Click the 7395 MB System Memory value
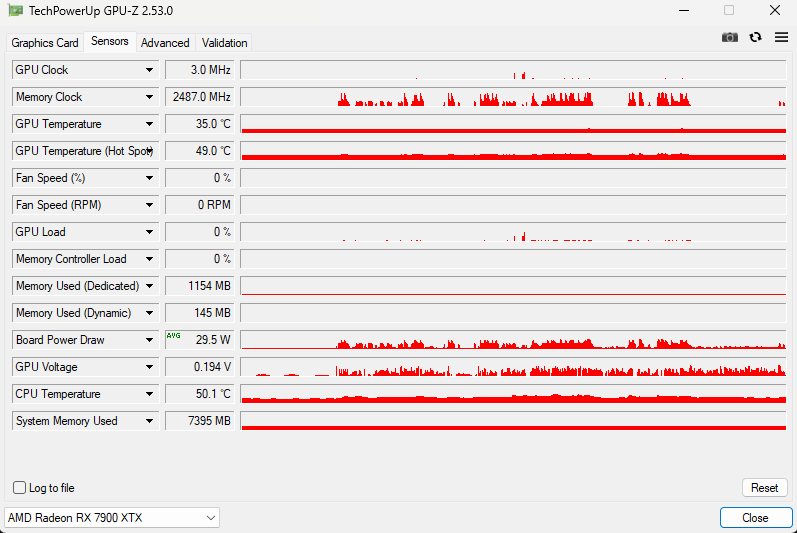 [200, 421]
